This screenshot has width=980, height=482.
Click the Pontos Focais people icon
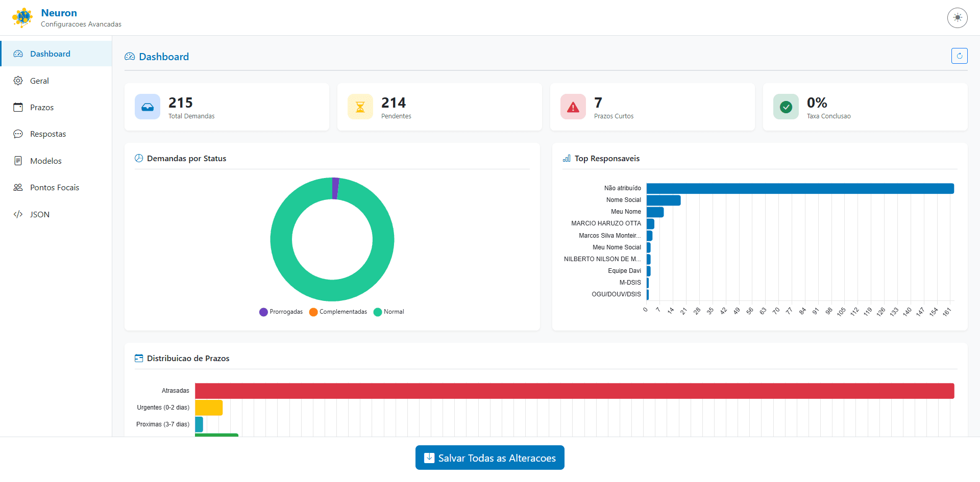(18, 188)
